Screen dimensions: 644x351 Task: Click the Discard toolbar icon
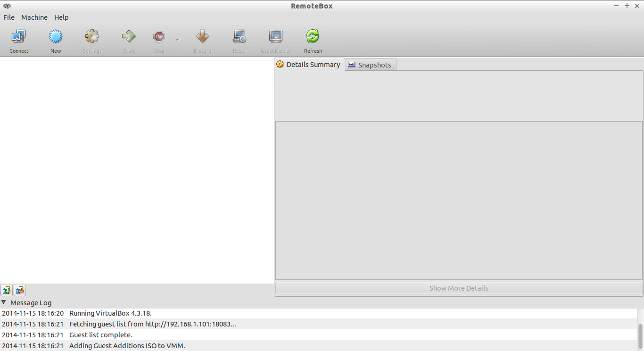pyautogui.click(x=202, y=36)
